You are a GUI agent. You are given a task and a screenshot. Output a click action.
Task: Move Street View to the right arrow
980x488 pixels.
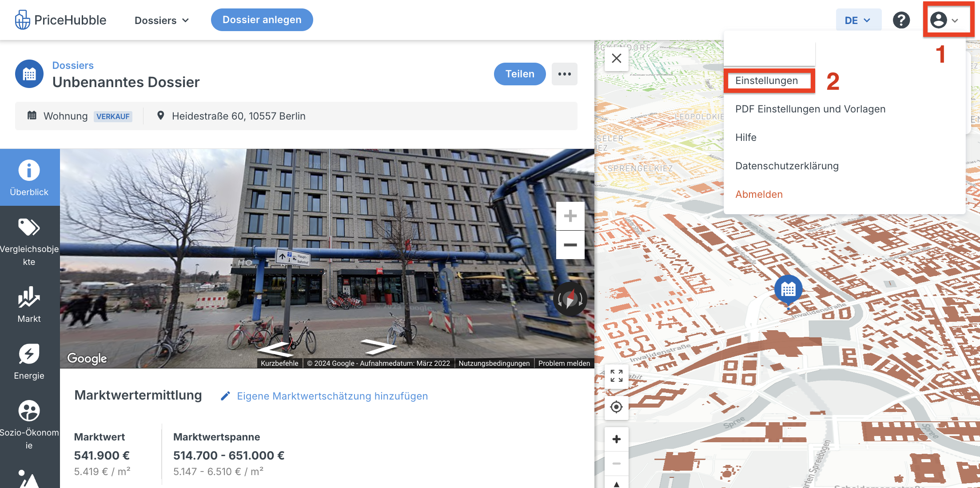(x=378, y=347)
